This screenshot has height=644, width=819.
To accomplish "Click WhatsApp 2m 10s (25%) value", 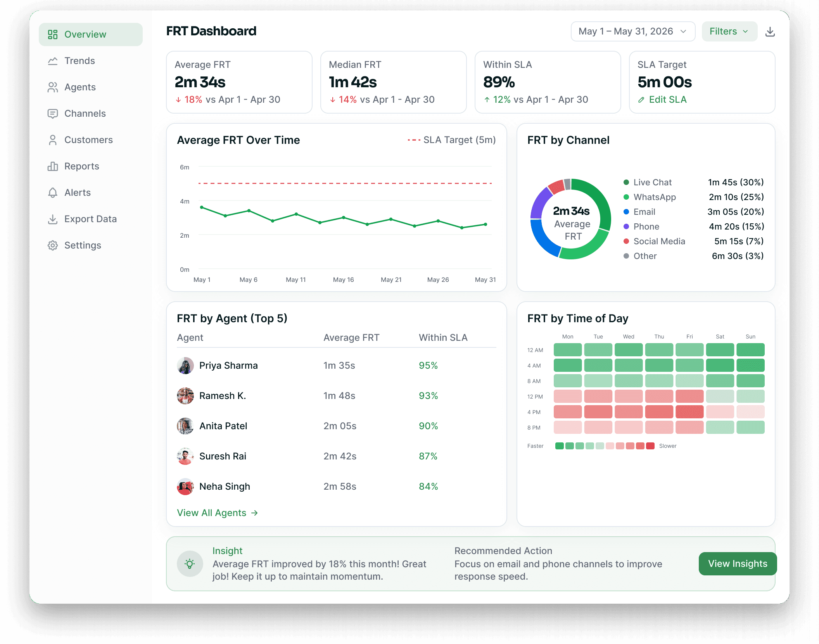I will [736, 197].
